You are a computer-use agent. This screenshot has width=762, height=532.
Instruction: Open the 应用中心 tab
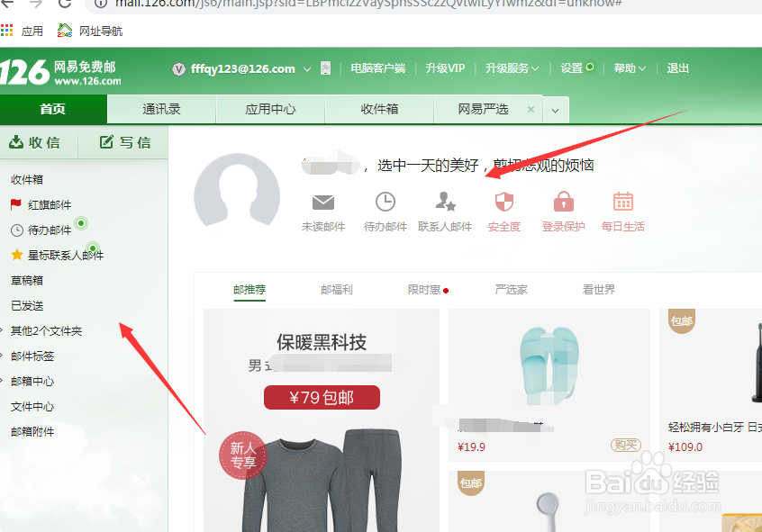(270, 109)
